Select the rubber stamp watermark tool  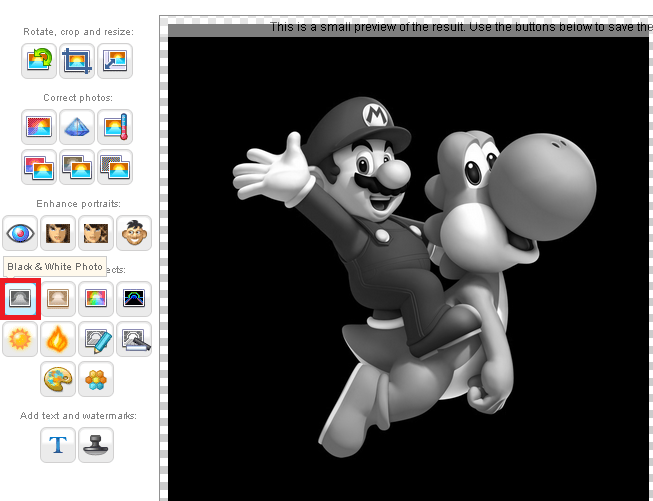point(96,445)
